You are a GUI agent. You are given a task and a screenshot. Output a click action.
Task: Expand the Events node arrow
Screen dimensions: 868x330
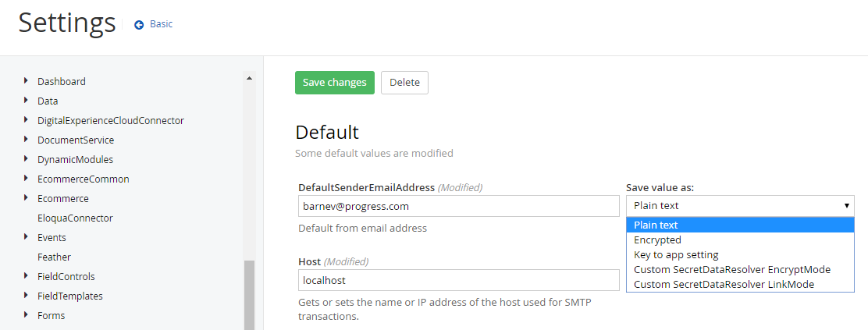27,236
